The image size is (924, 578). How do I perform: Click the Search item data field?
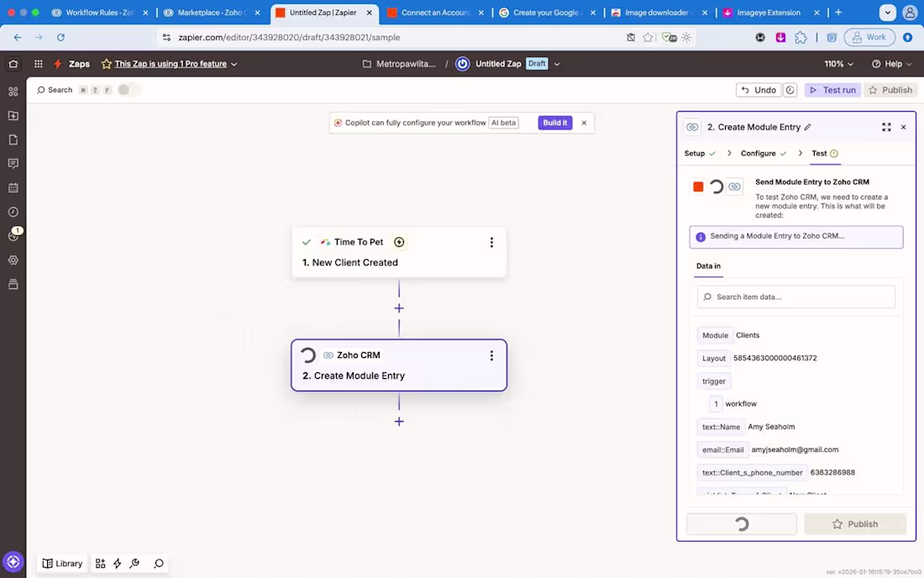click(x=795, y=297)
